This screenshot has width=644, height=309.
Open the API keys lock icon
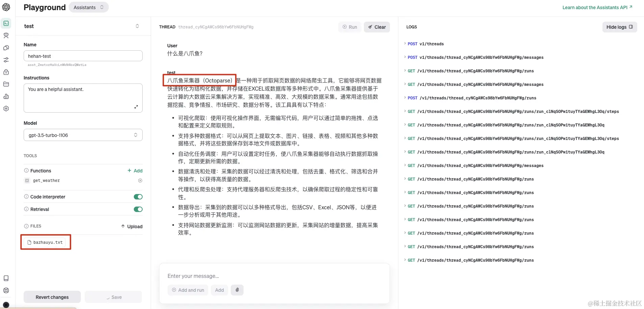tap(6, 72)
